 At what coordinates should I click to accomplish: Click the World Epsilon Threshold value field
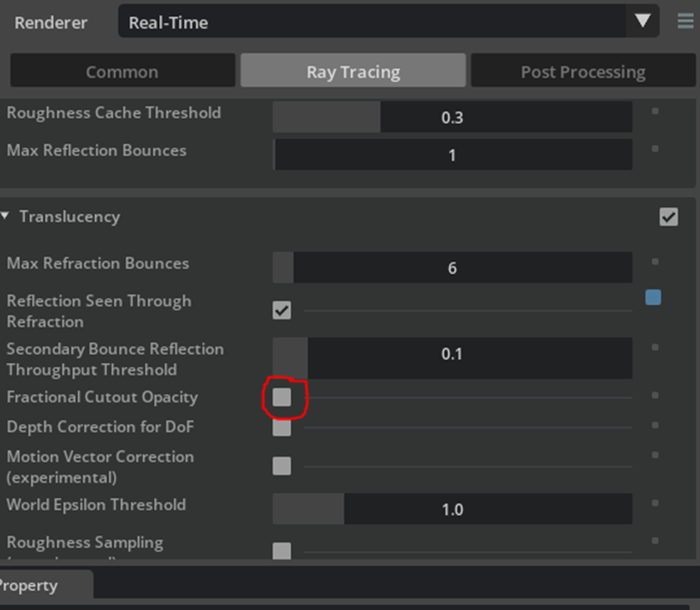pos(452,509)
